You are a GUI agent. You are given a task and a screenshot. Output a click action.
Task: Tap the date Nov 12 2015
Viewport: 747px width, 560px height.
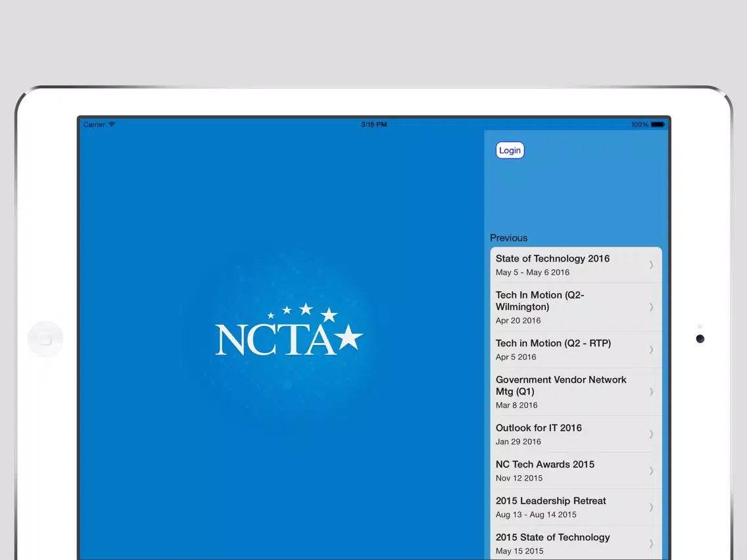pyautogui.click(x=519, y=478)
